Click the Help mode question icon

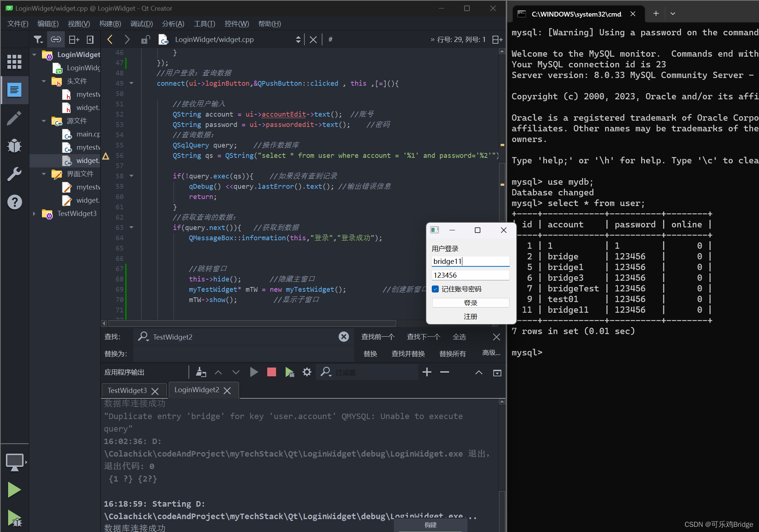(14, 202)
